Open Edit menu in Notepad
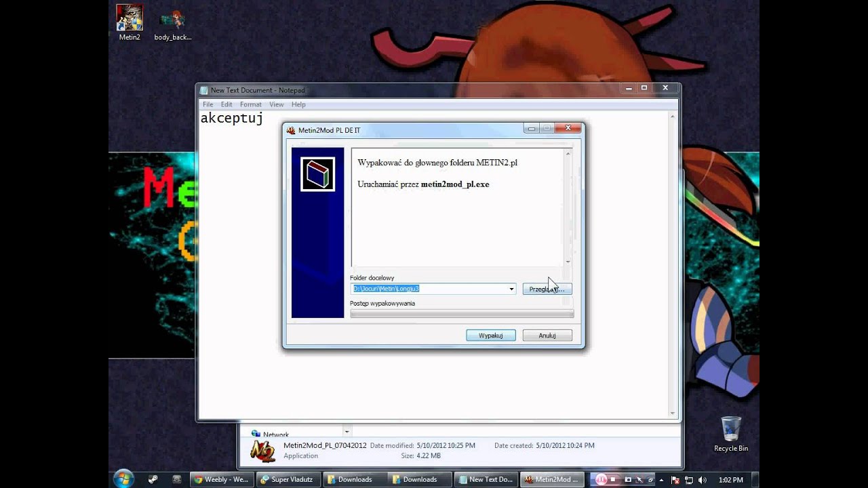 226,104
